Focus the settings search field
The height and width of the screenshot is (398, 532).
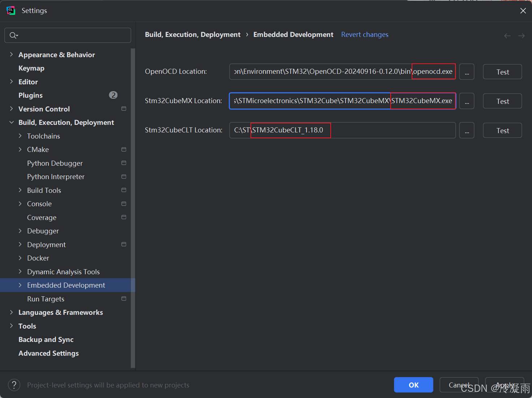(x=68, y=35)
